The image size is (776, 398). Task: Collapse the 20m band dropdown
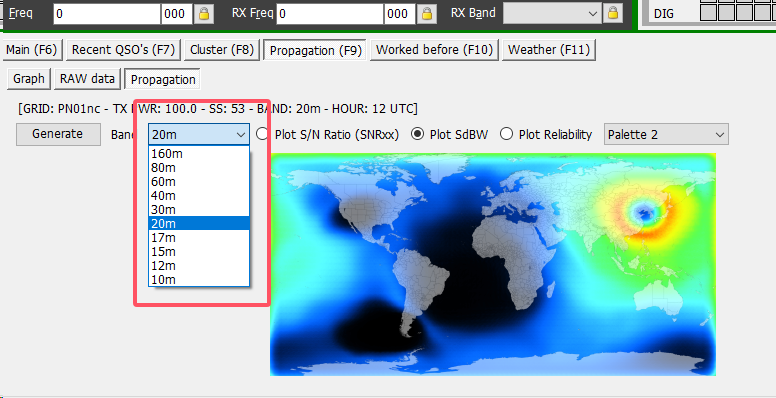[x=198, y=134]
